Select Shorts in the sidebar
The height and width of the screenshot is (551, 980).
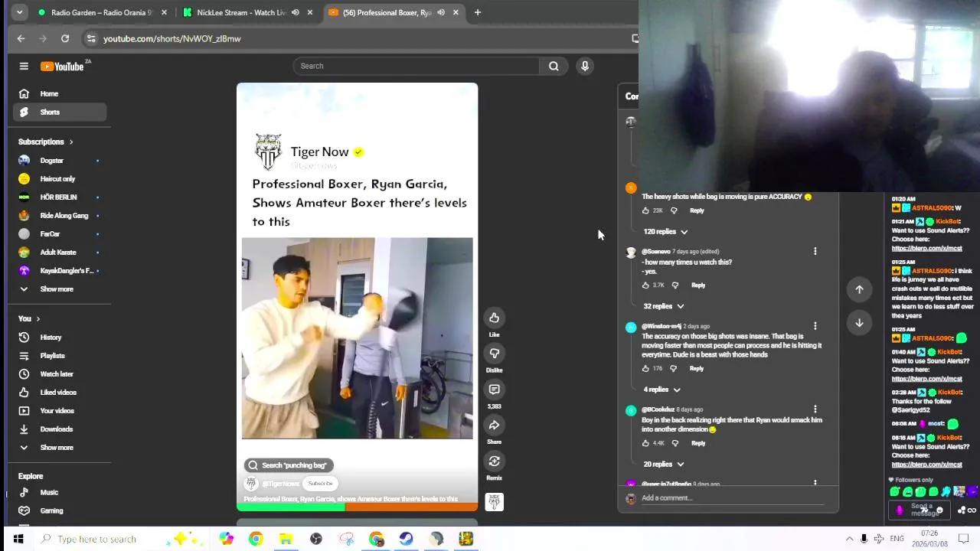[x=60, y=112]
